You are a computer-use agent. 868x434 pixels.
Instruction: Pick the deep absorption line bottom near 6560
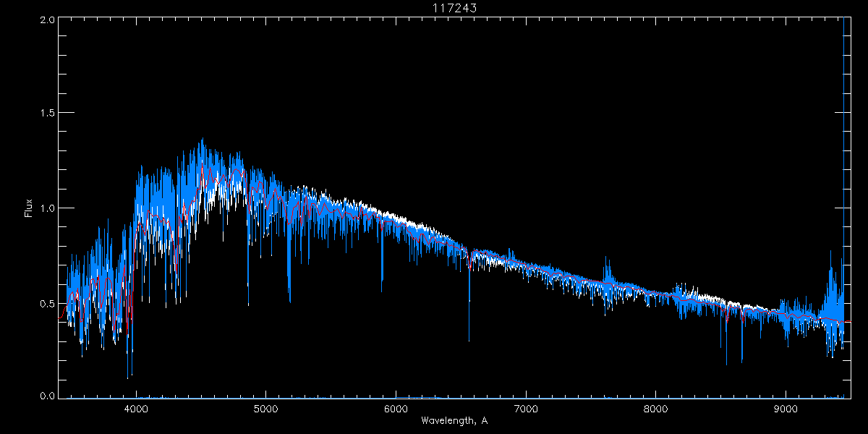point(469,339)
